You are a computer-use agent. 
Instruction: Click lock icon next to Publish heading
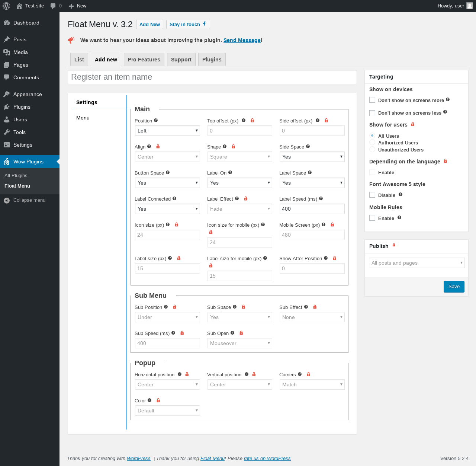click(x=394, y=245)
